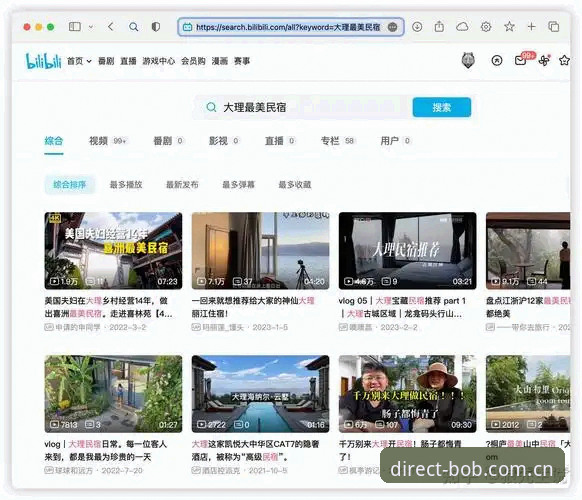Show tab overview icon
The image size is (582, 500).
click(553, 27)
